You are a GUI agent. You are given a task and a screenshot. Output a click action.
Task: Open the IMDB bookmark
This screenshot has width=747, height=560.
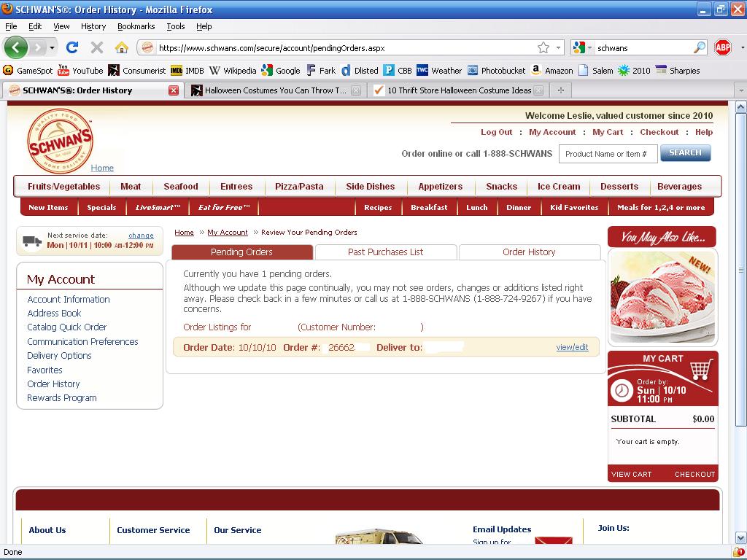coord(187,71)
